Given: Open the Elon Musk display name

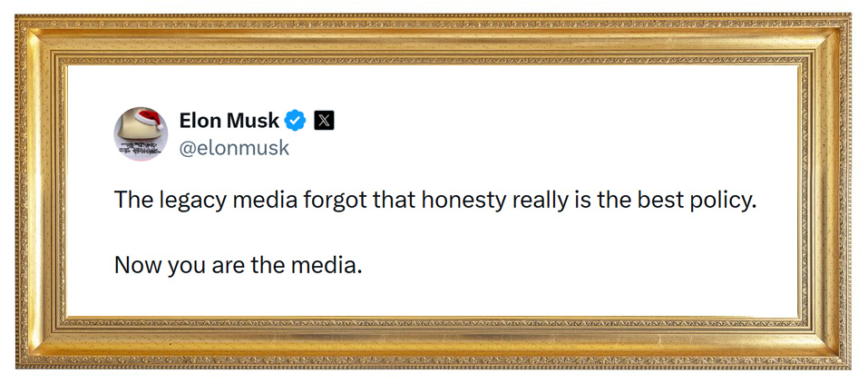Looking at the screenshot, I should (229, 120).
